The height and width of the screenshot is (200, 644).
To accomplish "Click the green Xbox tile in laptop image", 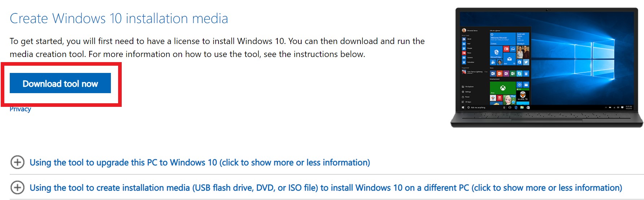I will pyautogui.click(x=502, y=88).
